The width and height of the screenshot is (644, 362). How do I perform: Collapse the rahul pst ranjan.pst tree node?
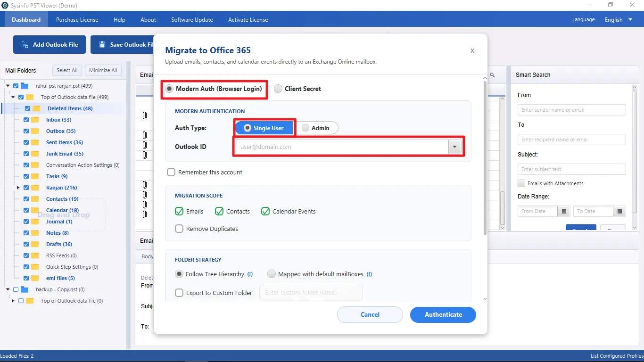[8, 86]
